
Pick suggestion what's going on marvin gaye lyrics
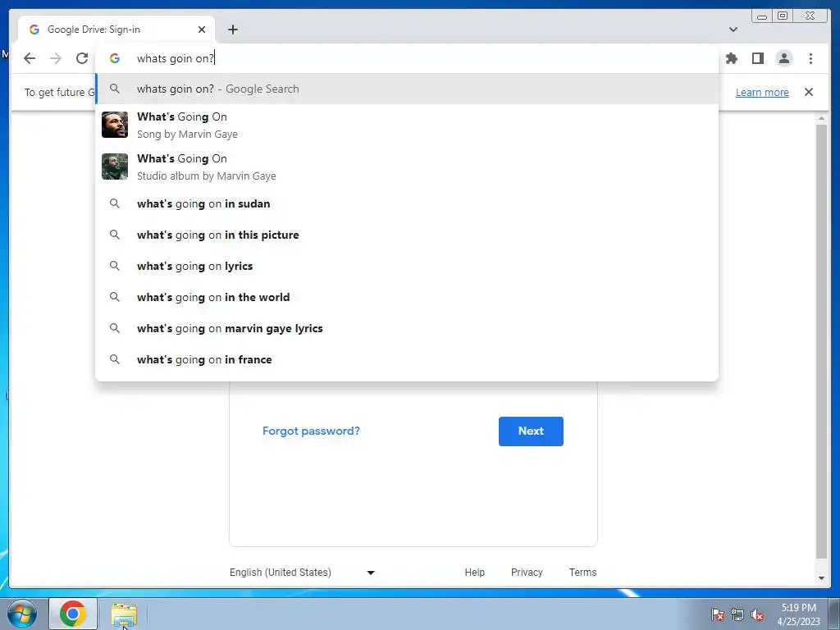(x=407, y=328)
